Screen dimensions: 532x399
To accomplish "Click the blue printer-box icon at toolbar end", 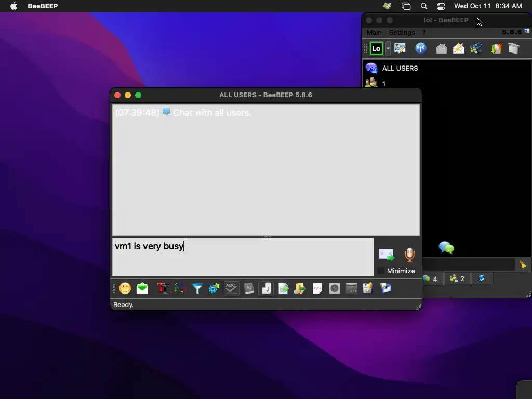I will pyautogui.click(x=386, y=288).
